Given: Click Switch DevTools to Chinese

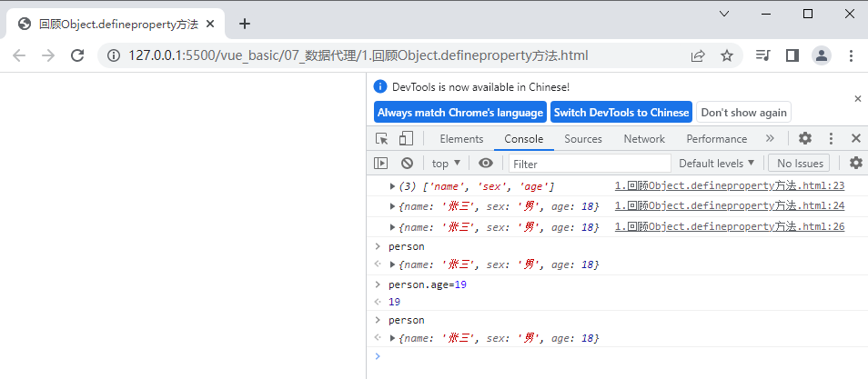Looking at the screenshot, I should (621, 113).
